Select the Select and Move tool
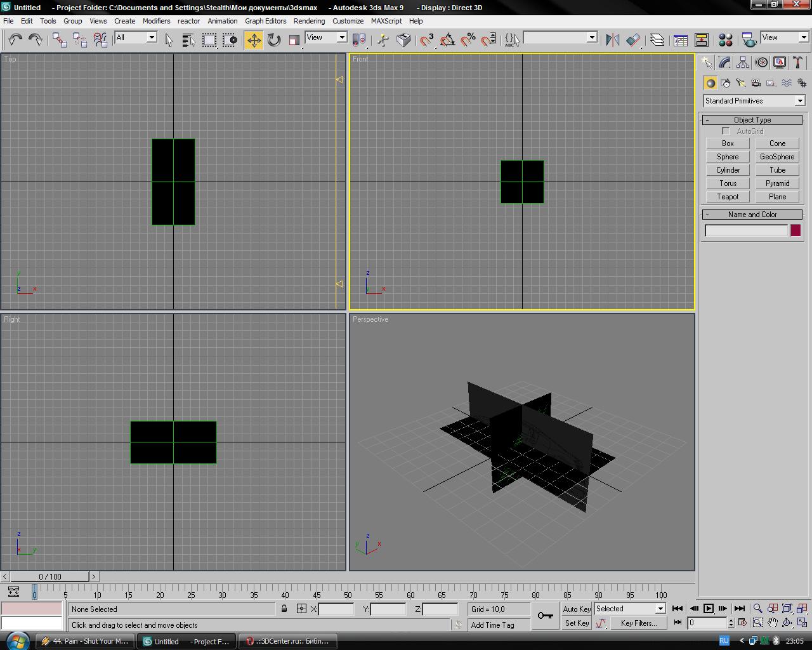Viewport: 812px width, 650px height. [254, 40]
